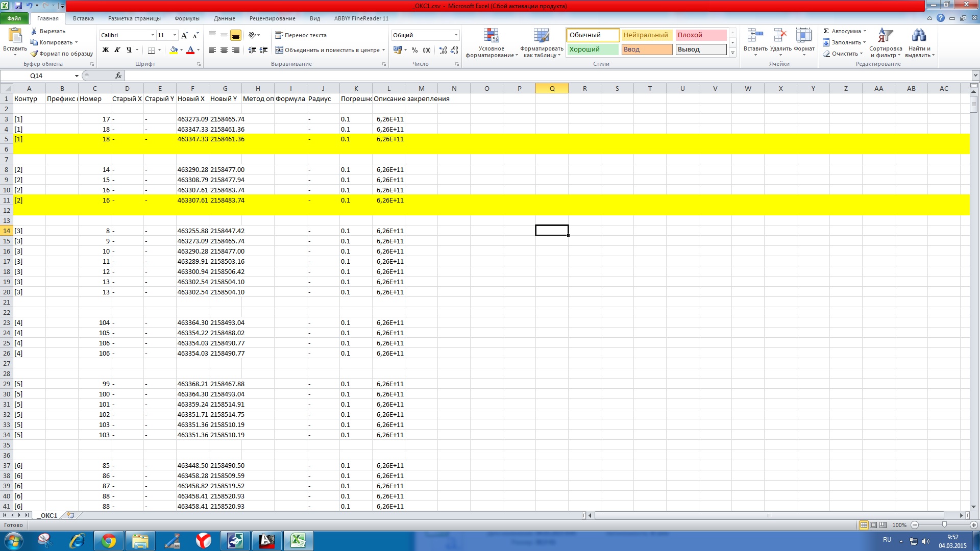Click the increase font size icon
The width and height of the screenshot is (980, 551).
(184, 35)
